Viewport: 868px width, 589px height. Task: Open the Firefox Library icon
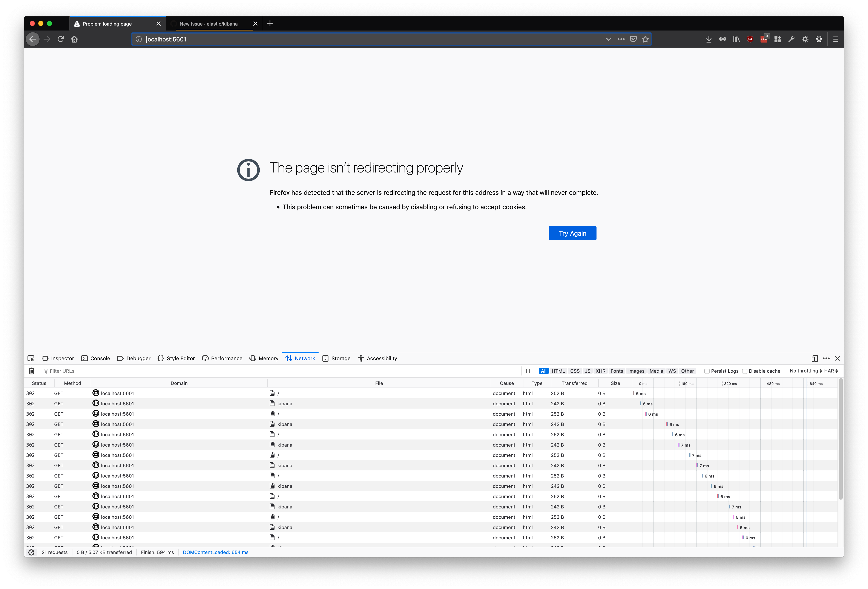[736, 39]
